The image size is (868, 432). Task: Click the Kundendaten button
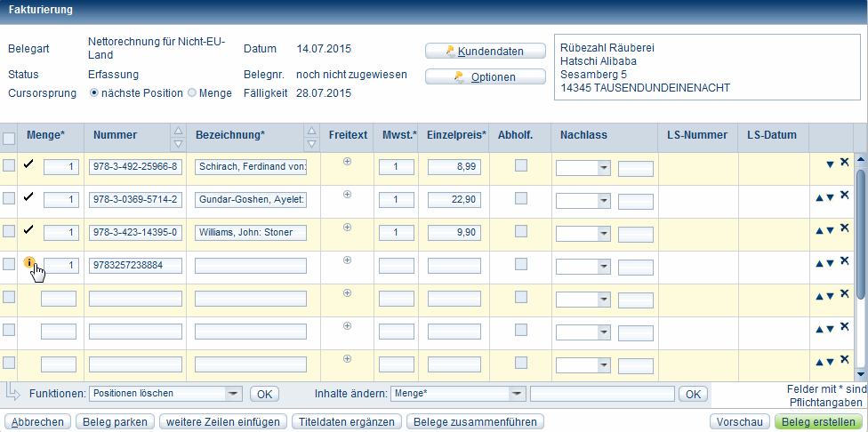coord(486,51)
